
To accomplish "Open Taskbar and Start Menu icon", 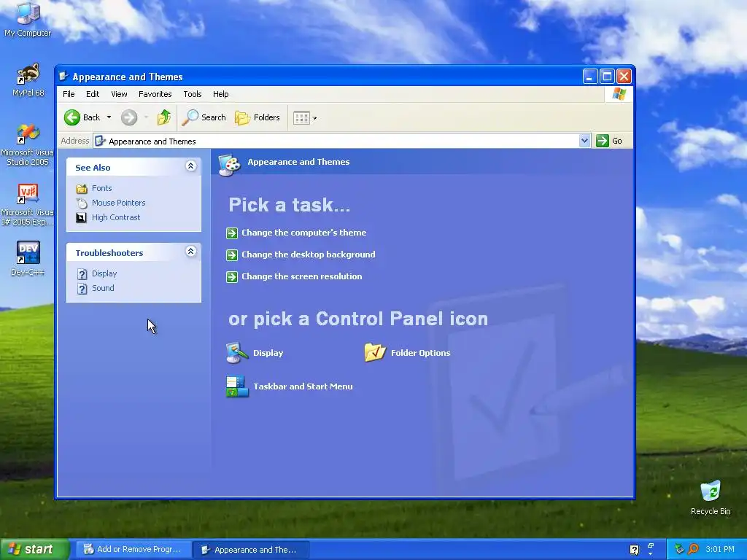I will (x=237, y=386).
